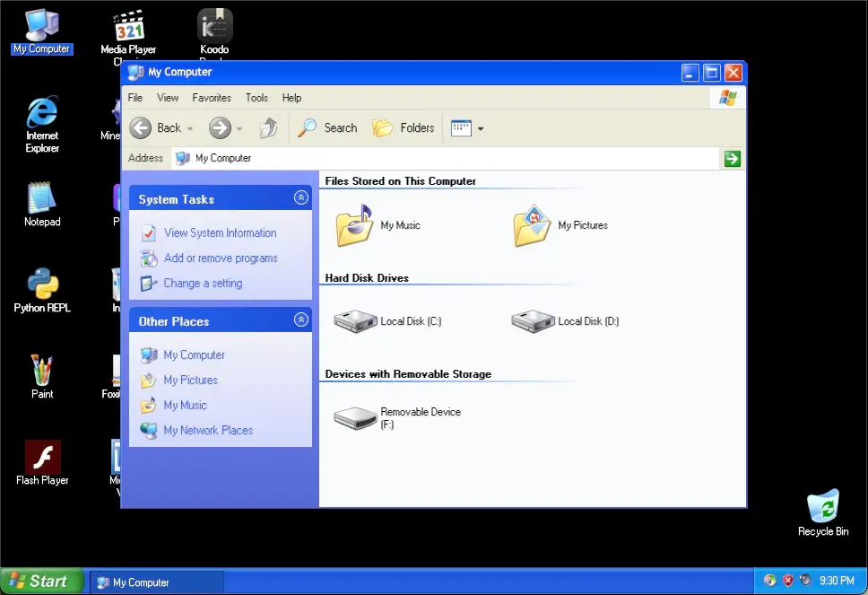
Task: Maximize the My Computer window
Action: pos(712,73)
